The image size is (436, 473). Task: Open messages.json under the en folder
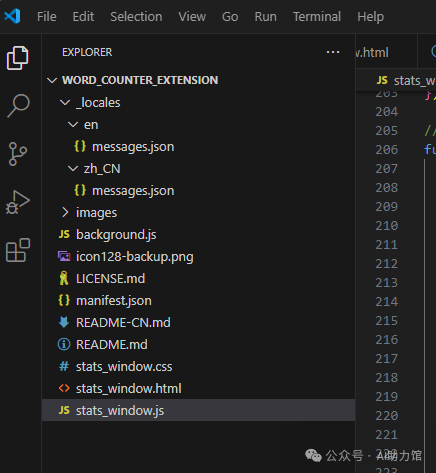[133, 147]
